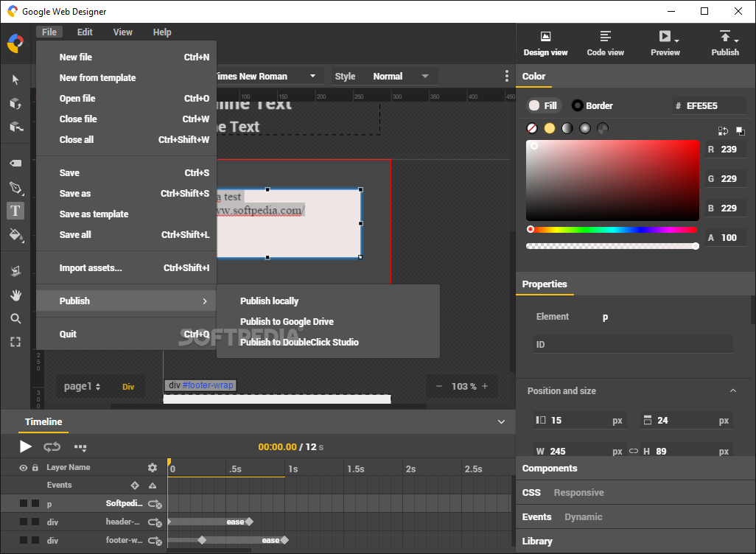This screenshot has width=756, height=554.
Task: Toggle the lock icon for all layers
Action: point(35,468)
